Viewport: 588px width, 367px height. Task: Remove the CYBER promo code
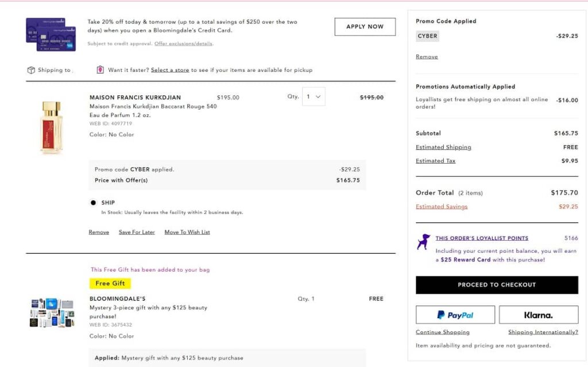click(x=427, y=57)
